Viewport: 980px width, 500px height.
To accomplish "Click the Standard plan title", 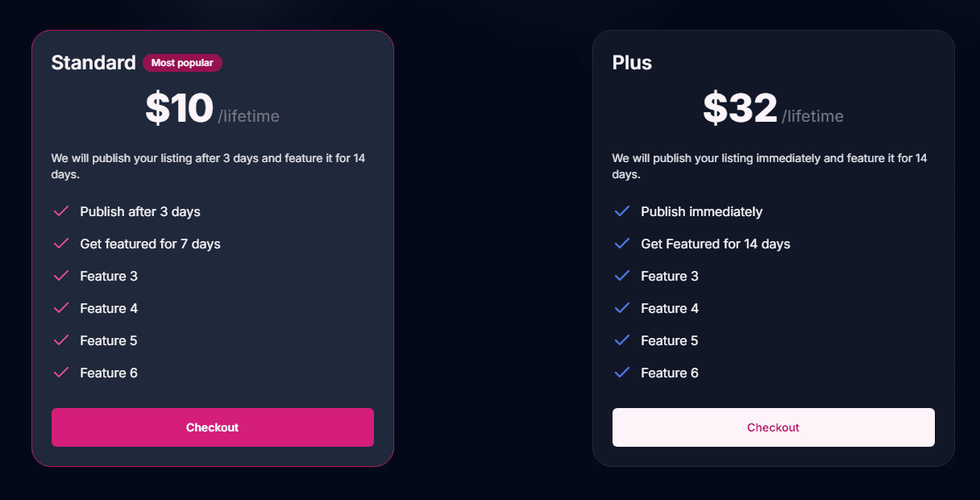I will pyautogui.click(x=93, y=62).
